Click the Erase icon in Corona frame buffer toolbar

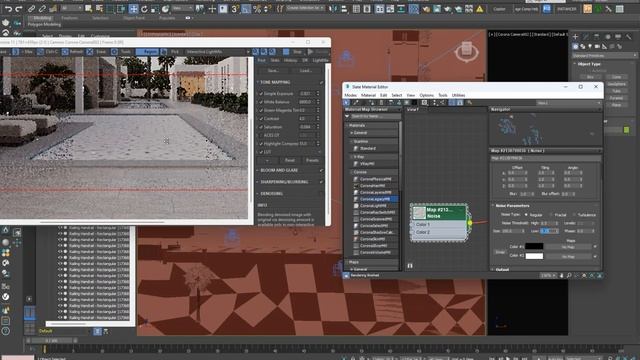pyautogui.click(x=90, y=52)
